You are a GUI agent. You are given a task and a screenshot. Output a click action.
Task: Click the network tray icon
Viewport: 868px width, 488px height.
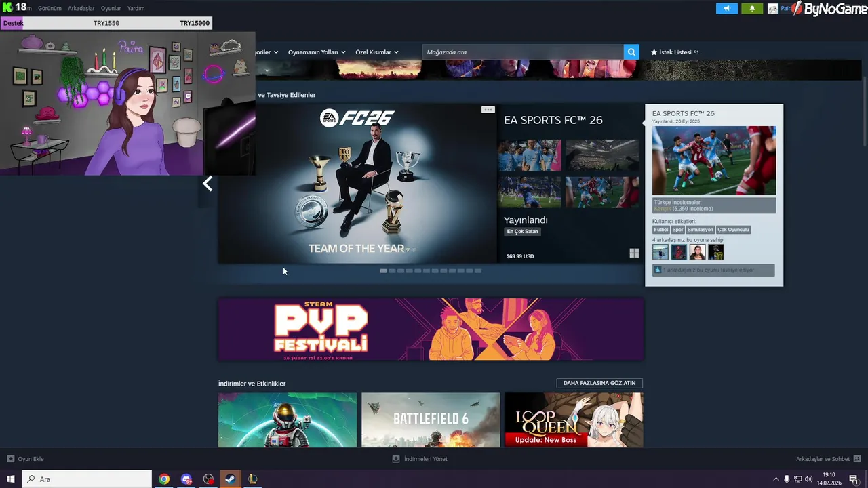click(797, 479)
